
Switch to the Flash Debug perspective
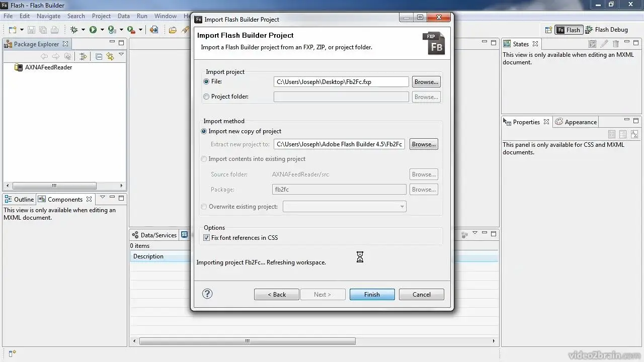606,30
